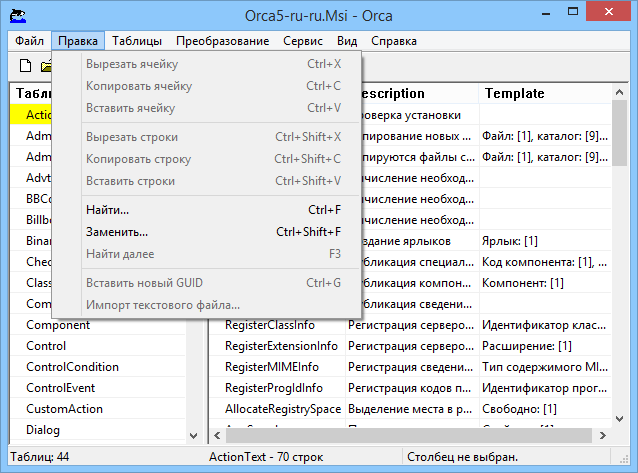The height and width of the screenshot is (473, 638).
Task: Minimize the Orca window
Action: coord(546,13)
